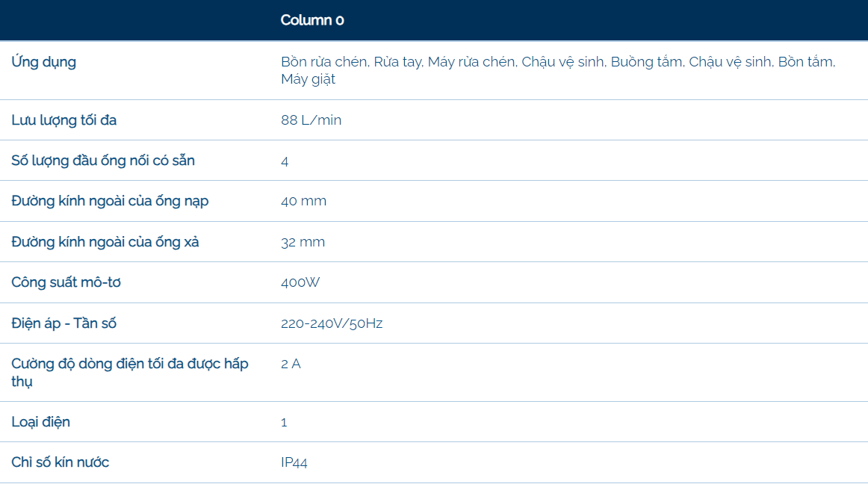Image resolution: width=868 pixels, height=484 pixels.
Task: Select the value "1" beside "Loại điện"
Action: tap(284, 422)
